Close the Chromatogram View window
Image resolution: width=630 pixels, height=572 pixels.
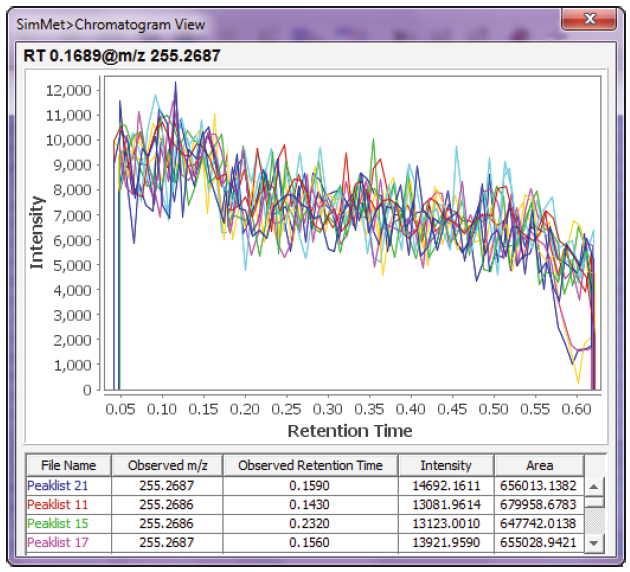pyautogui.click(x=589, y=18)
